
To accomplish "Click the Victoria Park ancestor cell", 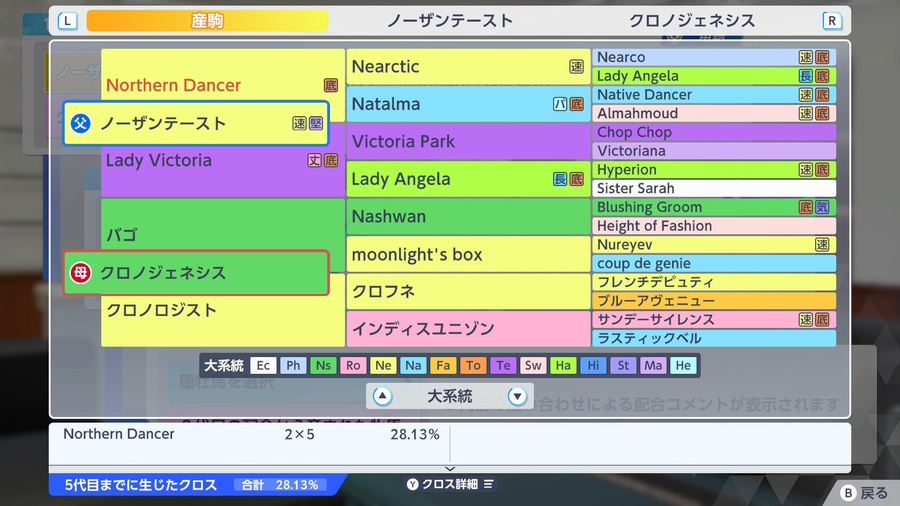I will [468, 141].
